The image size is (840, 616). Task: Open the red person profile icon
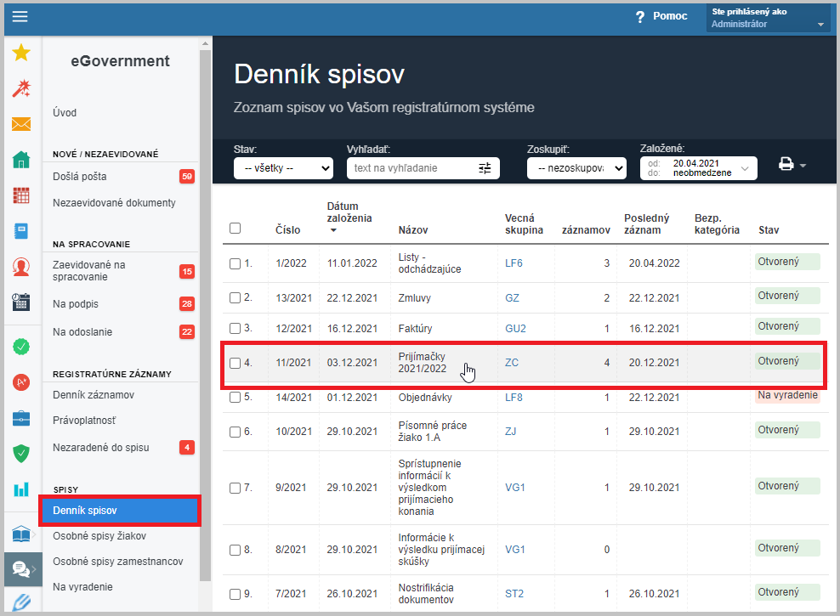[x=21, y=267]
